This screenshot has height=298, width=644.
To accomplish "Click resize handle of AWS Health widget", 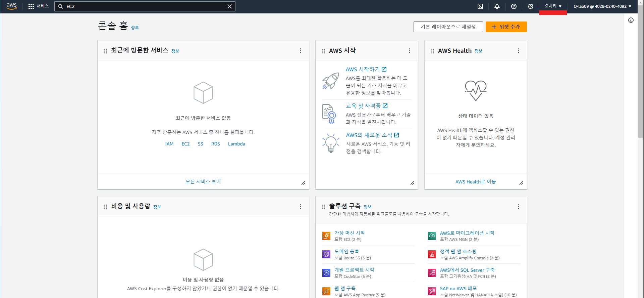I will click(x=521, y=183).
